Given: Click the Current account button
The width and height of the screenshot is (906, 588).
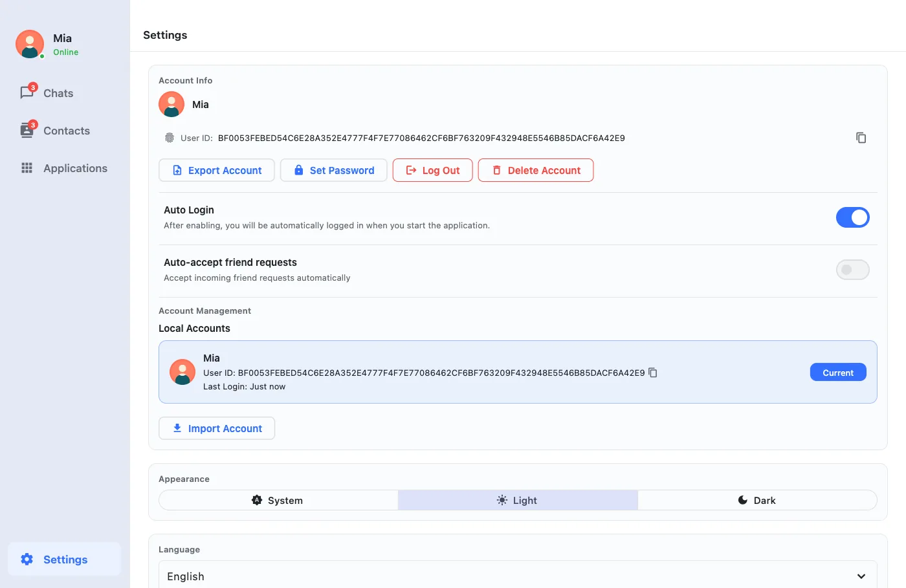Looking at the screenshot, I should 838,373.
